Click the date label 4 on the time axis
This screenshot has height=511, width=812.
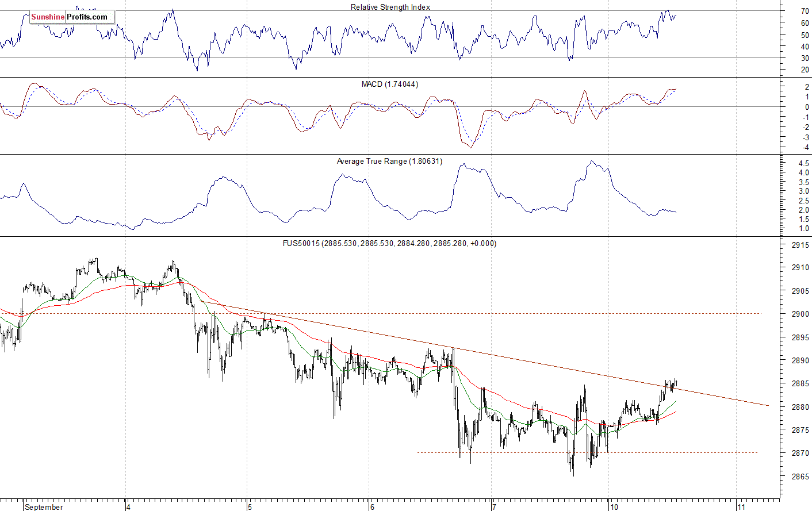[128, 507]
